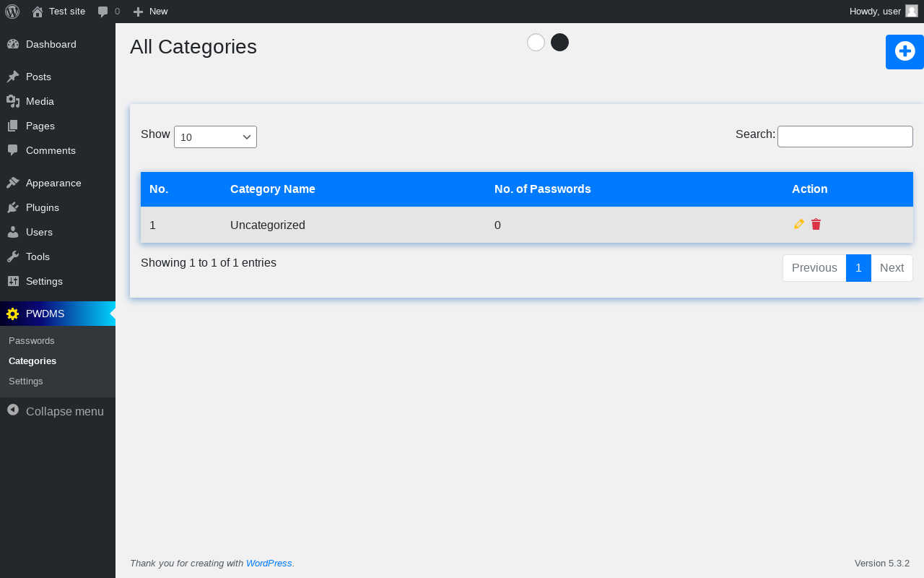
Task: Click the Test site home icon
Action: point(38,12)
